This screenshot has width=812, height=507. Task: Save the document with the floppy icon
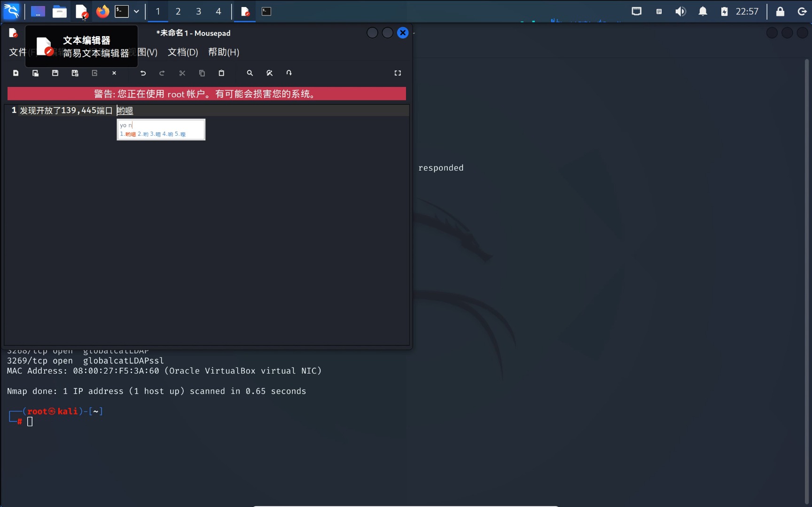[55, 73]
